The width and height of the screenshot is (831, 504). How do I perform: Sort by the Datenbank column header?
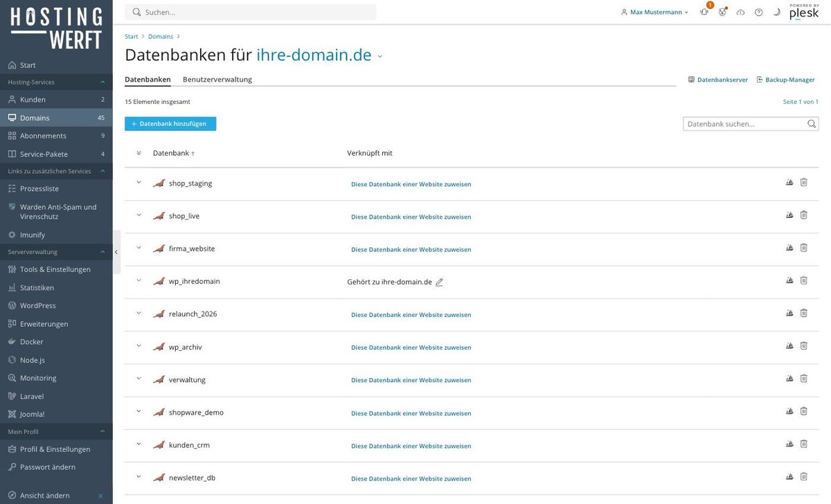click(174, 153)
